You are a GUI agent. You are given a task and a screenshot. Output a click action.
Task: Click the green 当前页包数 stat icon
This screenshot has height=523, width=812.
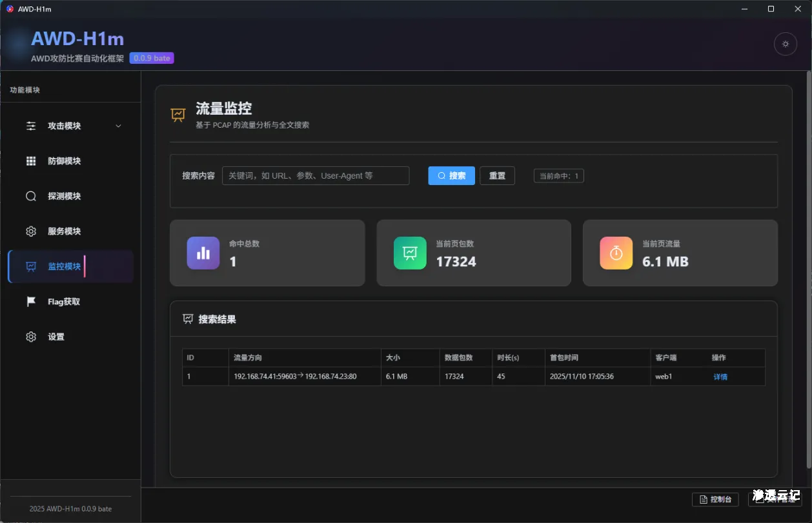[409, 253]
